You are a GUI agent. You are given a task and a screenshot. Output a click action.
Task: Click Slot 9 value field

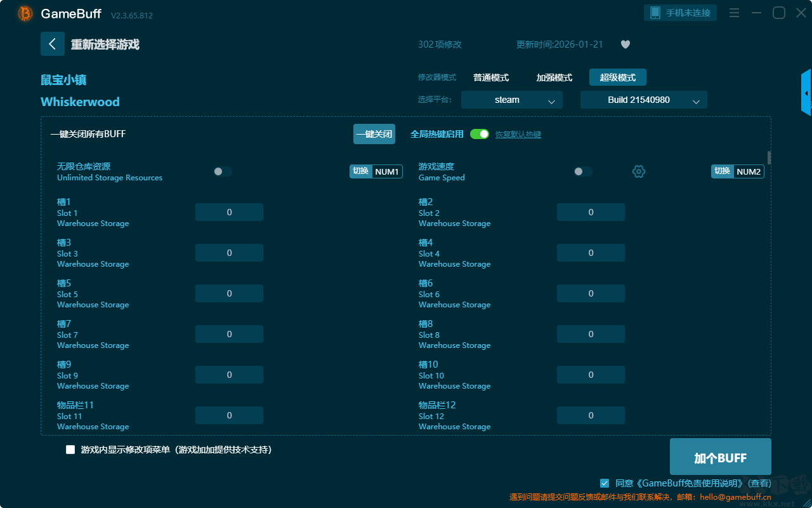coord(229,375)
